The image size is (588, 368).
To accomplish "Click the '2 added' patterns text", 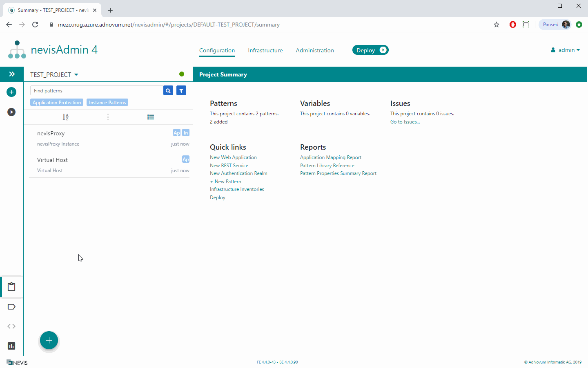I will click(x=218, y=122).
